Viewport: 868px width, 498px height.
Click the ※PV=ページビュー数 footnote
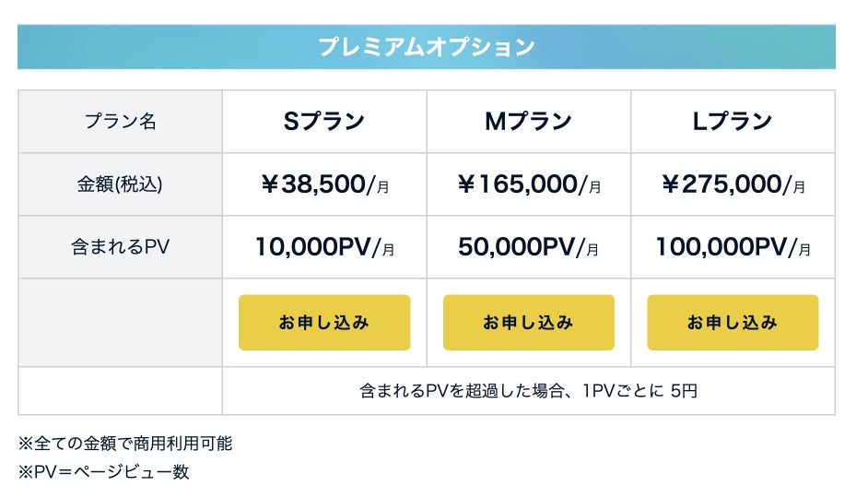[103, 472]
